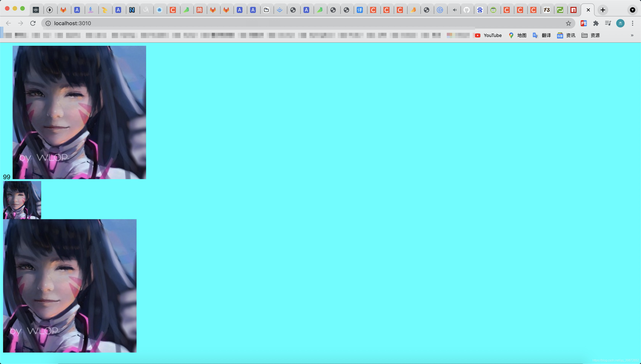The width and height of the screenshot is (641, 364).
Task: Switch to the GitHub tab
Action: [467, 10]
